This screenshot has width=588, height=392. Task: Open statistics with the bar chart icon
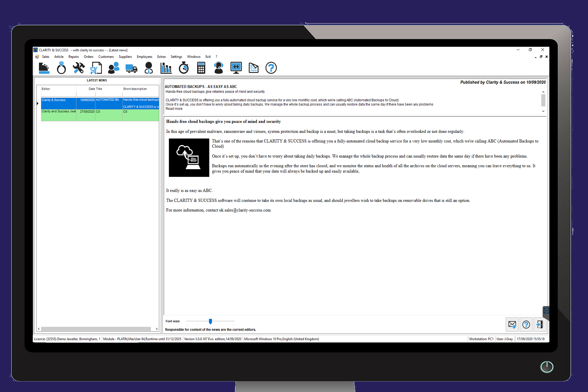point(166,68)
